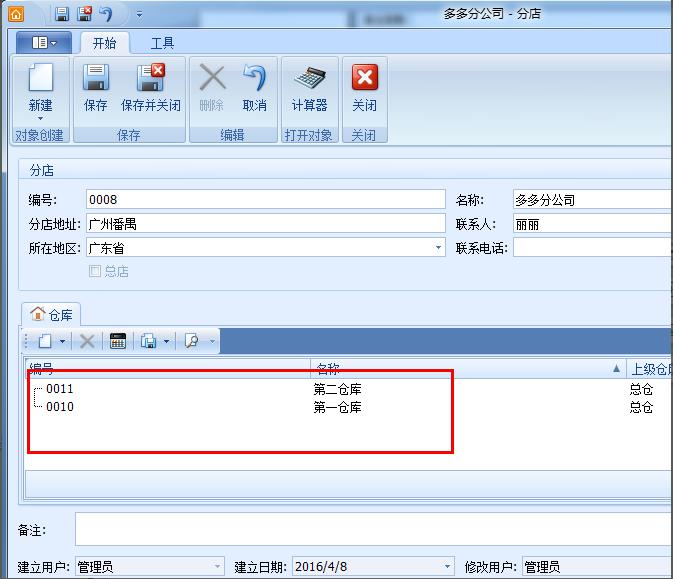Click the quick-access undo arrow in title bar
Viewport: 673px width, 579px height.
(x=106, y=14)
